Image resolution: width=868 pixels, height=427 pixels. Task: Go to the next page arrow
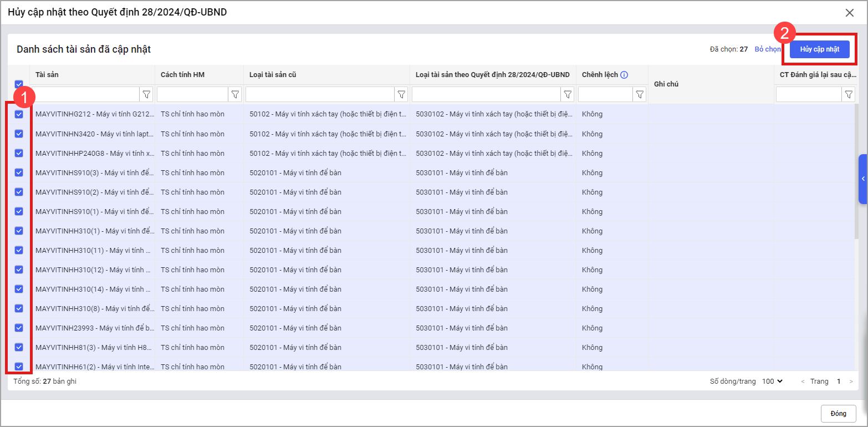click(x=851, y=382)
